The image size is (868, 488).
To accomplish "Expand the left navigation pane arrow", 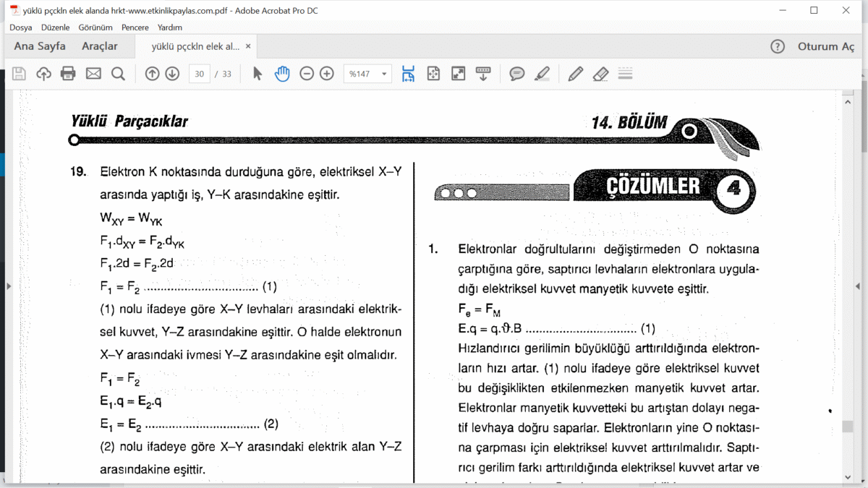I will click(9, 286).
